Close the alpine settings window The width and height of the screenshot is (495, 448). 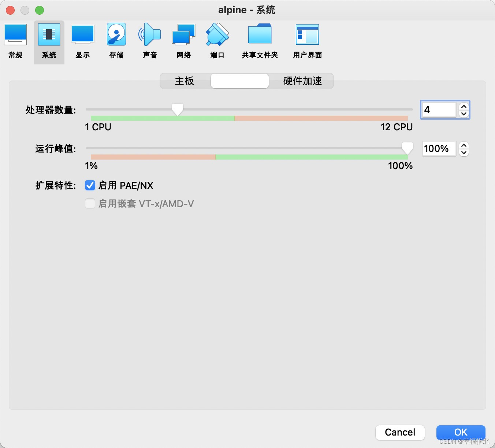coord(10,10)
